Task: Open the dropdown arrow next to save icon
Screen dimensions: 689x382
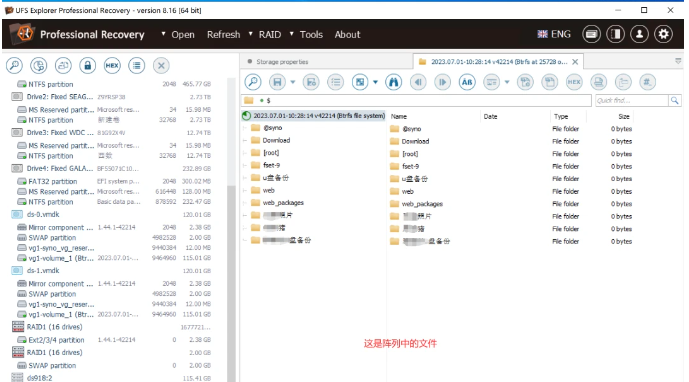Action: pyautogui.click(x=293, y=82)
